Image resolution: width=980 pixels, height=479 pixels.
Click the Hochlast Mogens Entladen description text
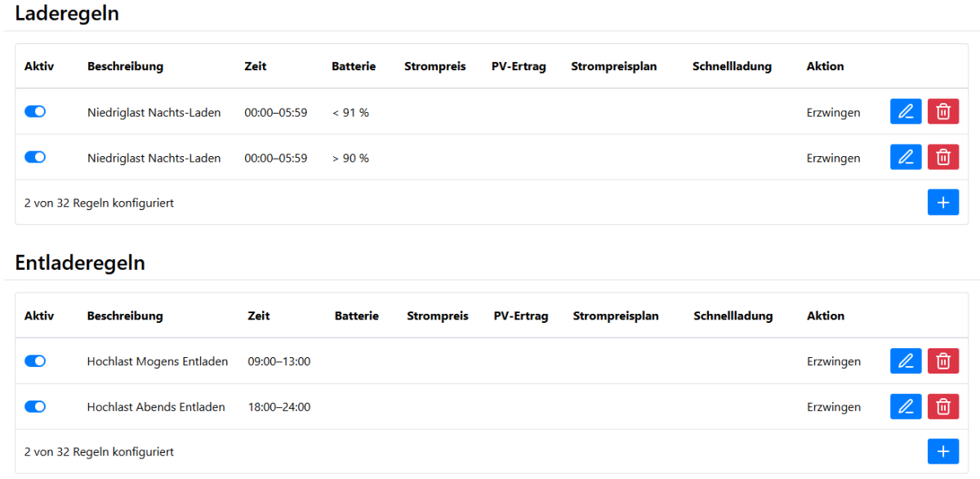pyautogui.click(x=158, y=361)
